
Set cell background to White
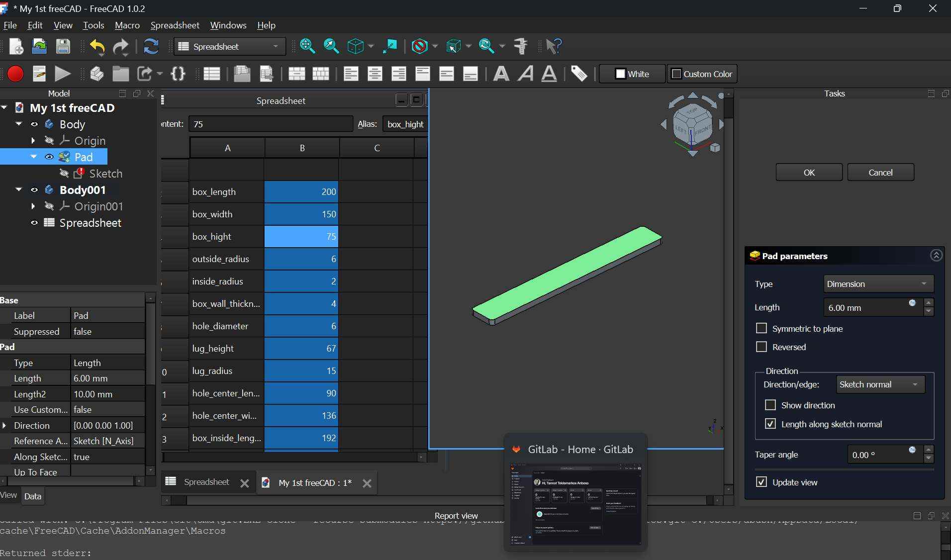tap(632, 74)
